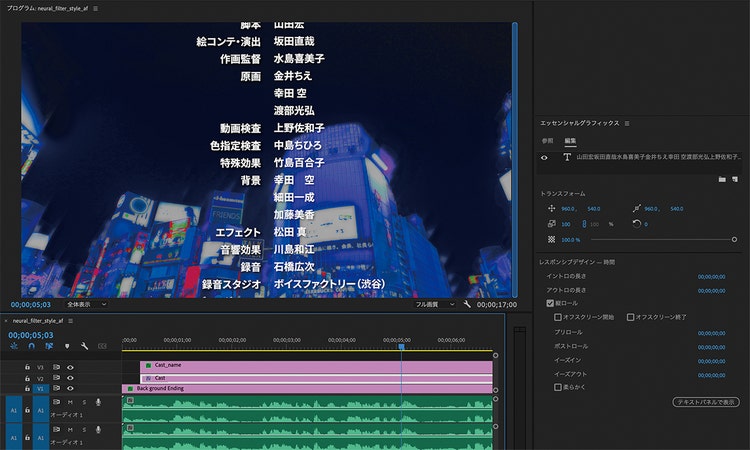This screenshot has height=450, width=750.
Task: Click the opacity checkerboard icon
Action: (551, 240)
